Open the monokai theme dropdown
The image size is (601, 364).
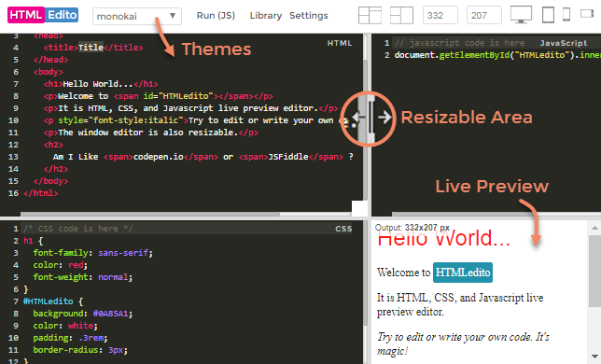click(x=137, y=16)
